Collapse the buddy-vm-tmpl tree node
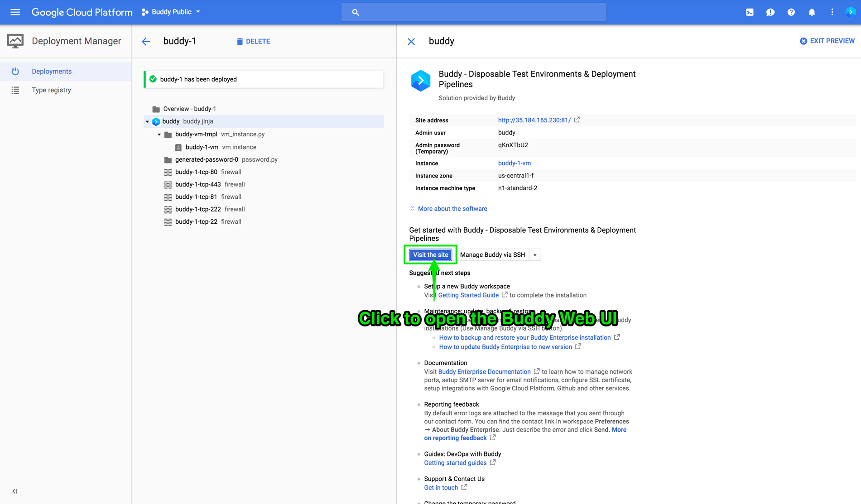 click(x=159, y=134)
